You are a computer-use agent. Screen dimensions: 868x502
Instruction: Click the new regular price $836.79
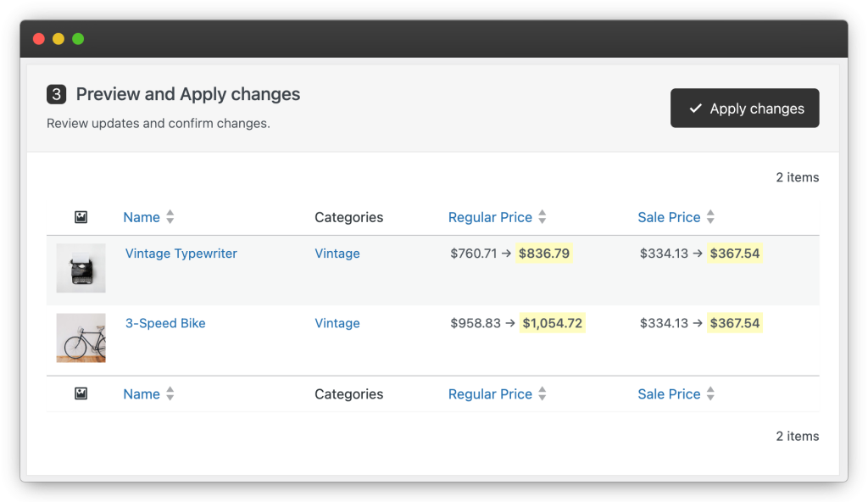543,254
